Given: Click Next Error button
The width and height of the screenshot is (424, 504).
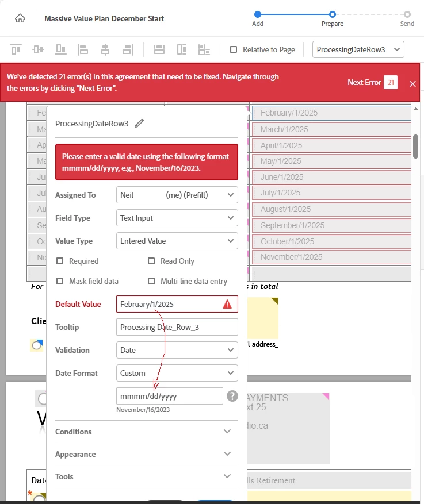Looking at the screenshot, I should click(x=364, y=82).
